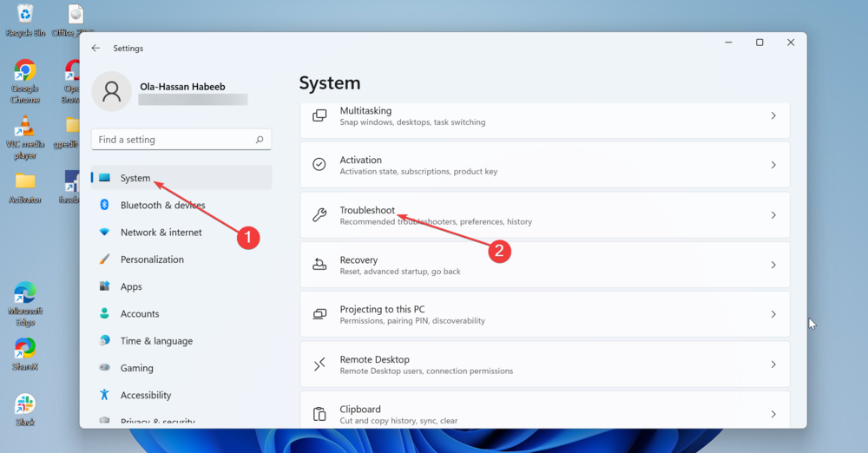Select Personalization in the sidebar
Viewport: 868px width, 453px height.
[181, 259]
